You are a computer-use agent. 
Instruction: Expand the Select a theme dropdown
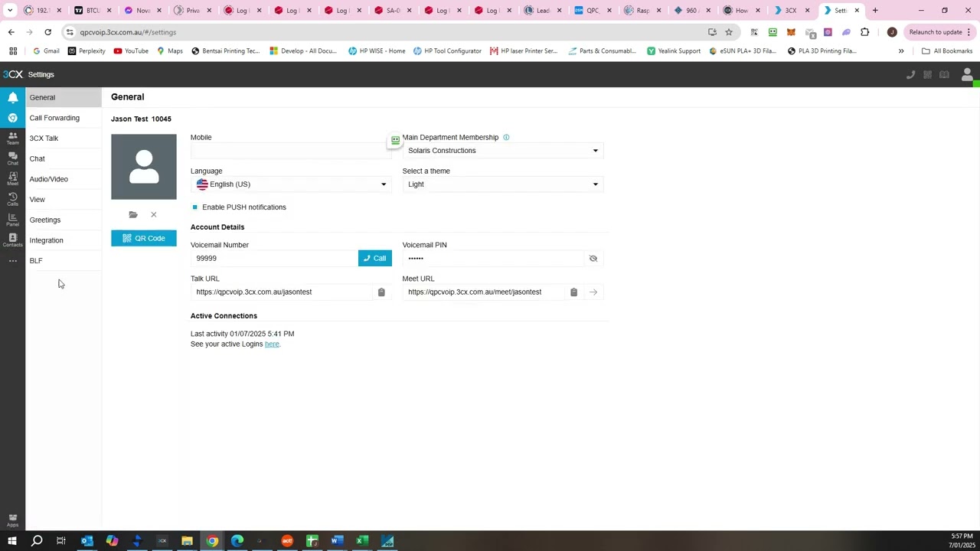pyautogui.click(x=502, y=184)
